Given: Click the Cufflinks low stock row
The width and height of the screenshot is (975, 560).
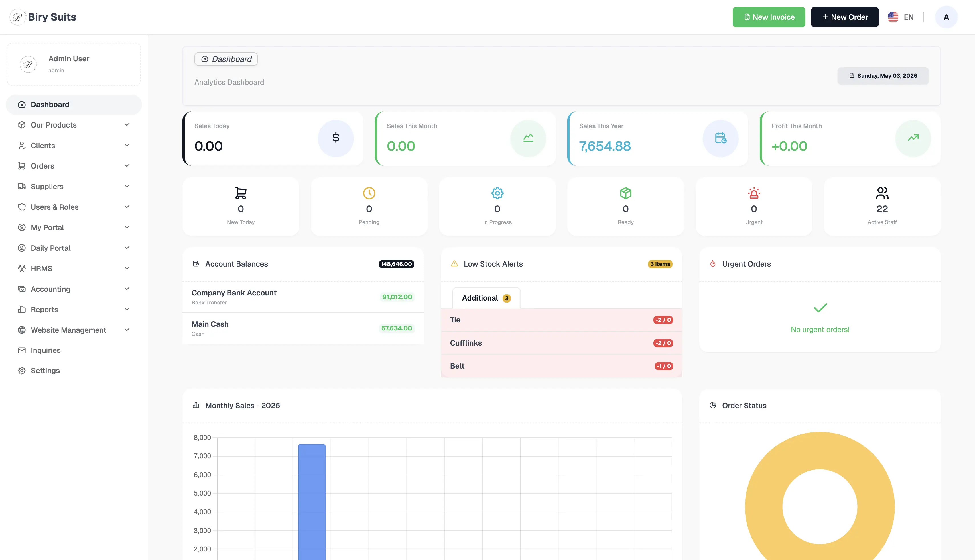Looking at the screenshot, I should coord(561,343).
